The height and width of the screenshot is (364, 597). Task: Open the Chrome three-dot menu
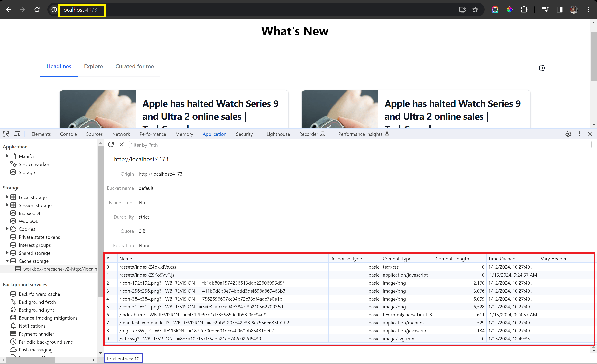(x=588, y=10)
